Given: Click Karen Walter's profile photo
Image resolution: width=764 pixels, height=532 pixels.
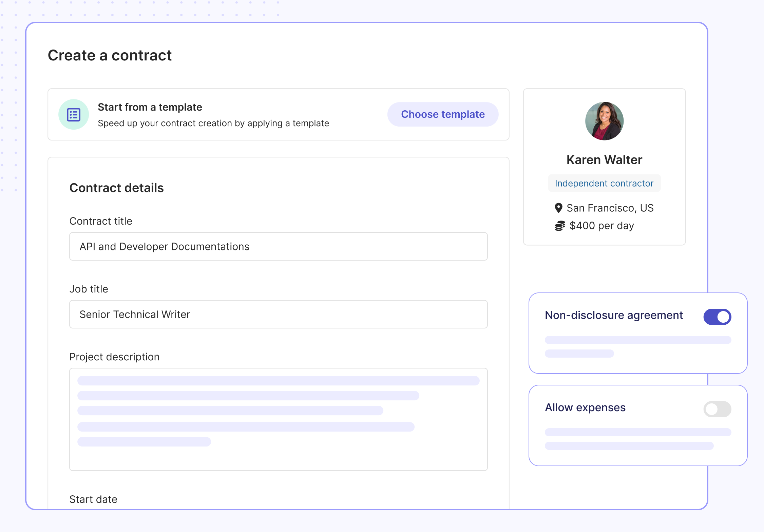Looking at the screenshot, I should [x=604, y=121].
